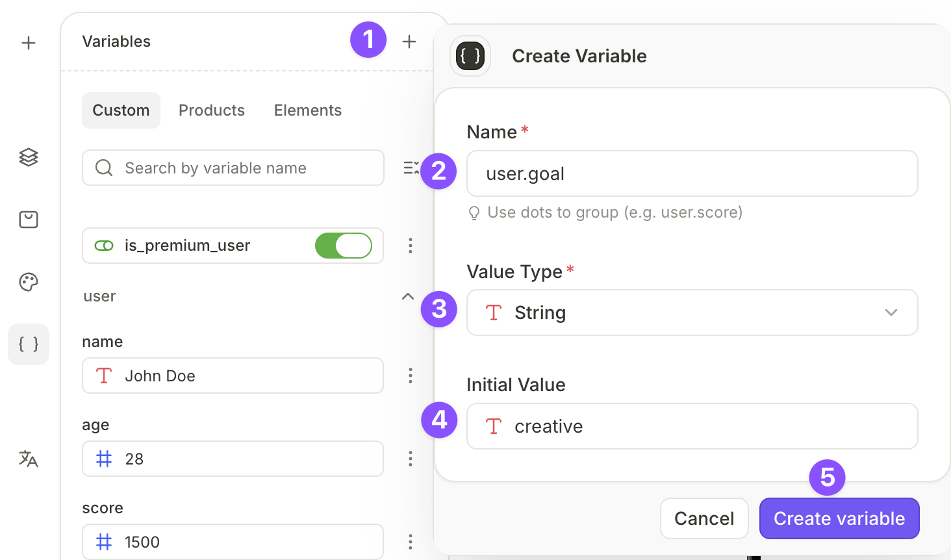The image size is (951, 560).
Task: Click the Create variable button
Action: point(839,518)
